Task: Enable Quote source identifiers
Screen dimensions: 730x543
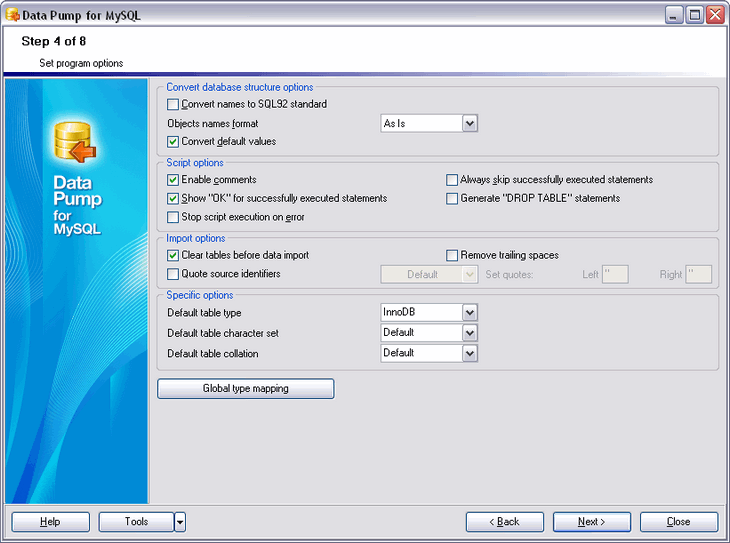Action: pyautogui.click(x=173, y=274)
